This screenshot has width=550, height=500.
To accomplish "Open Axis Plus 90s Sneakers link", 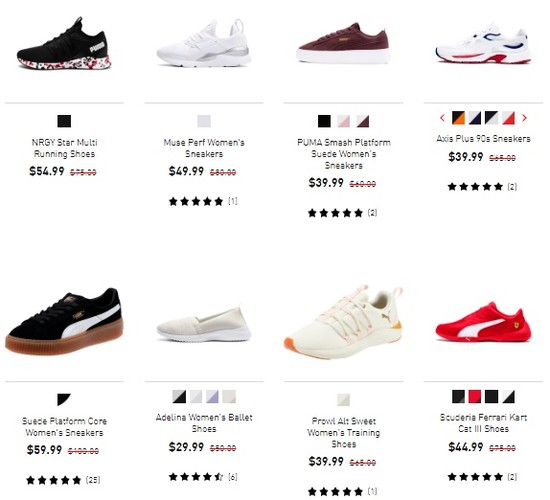I will point(483,139).
